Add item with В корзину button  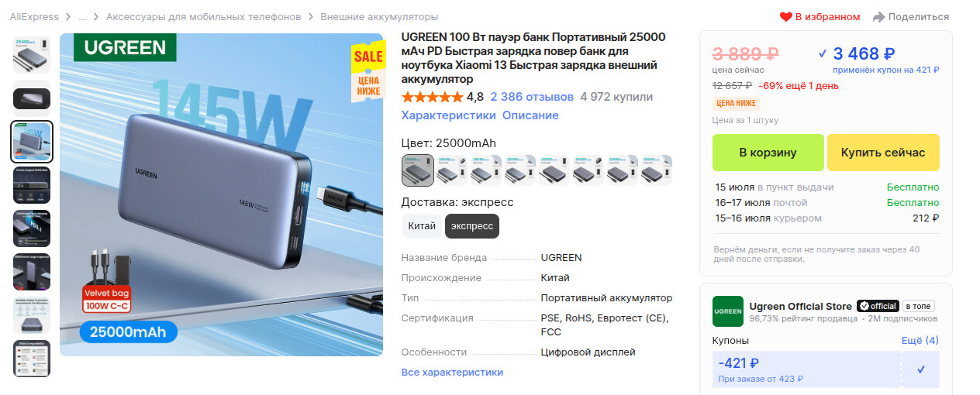click(x=768, y=153)
